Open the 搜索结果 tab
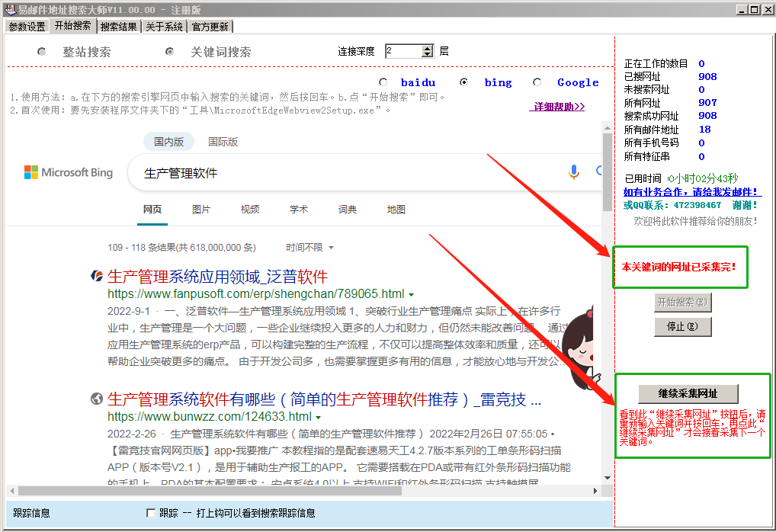 (x=118, y=27)
